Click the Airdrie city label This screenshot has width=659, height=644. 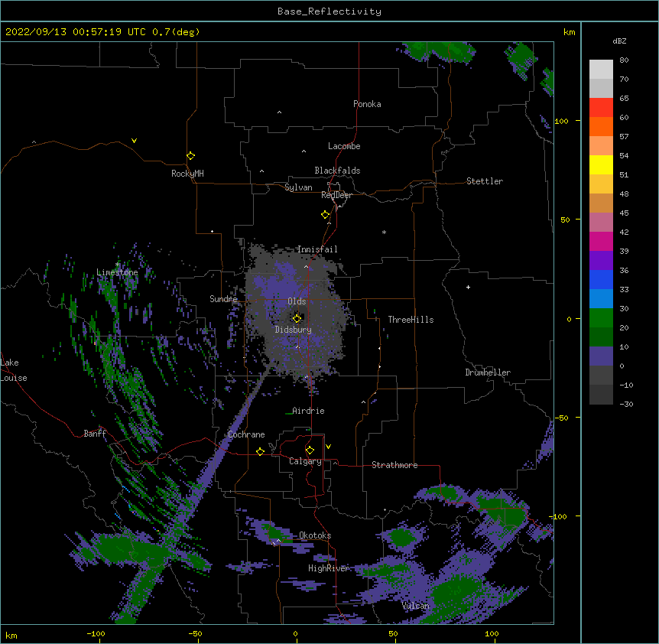pos(308,411)
